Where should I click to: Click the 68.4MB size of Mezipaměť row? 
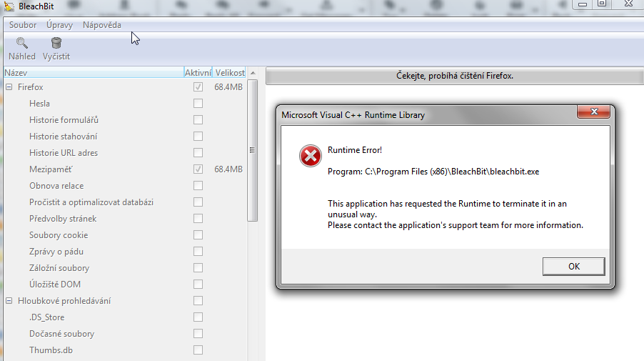coord(228,169)
